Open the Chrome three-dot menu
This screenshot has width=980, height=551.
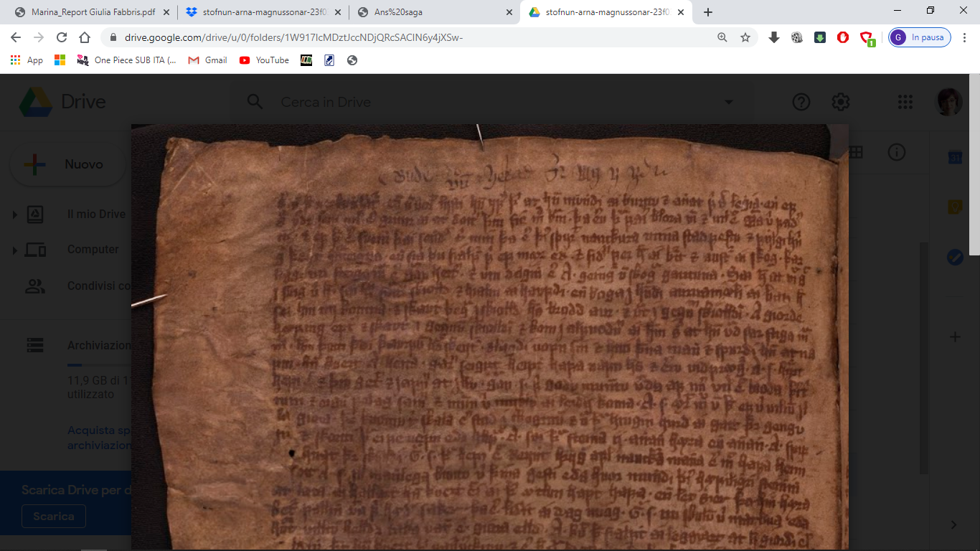(x=965, y=37)
